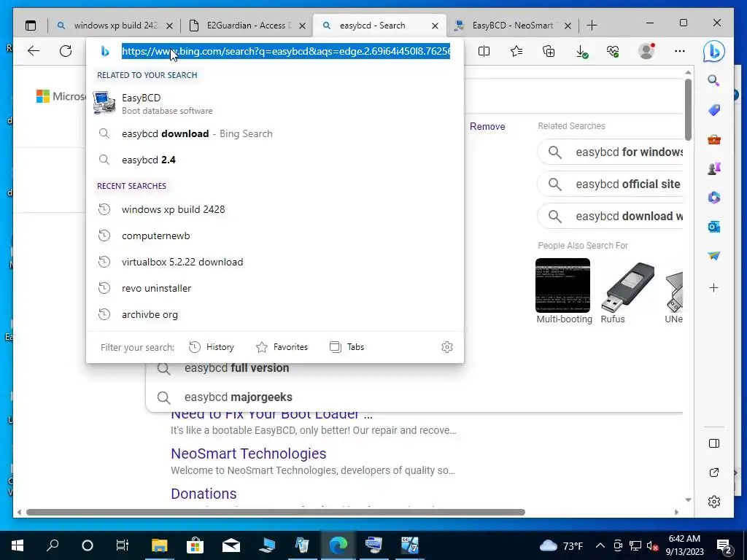747x560 pixels.
Task: Open link in external window sidebar icon
Action: (713, 472)
